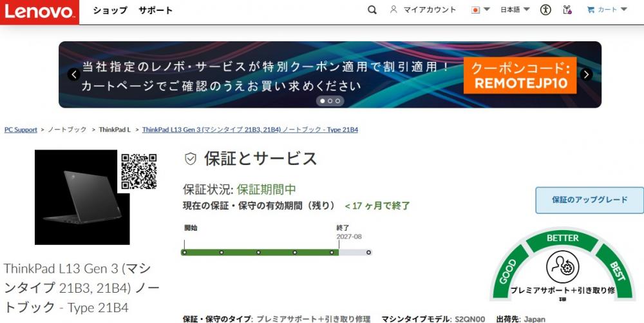
Task: Click the ThinkPad L13 Gen 3 product title
Action: tap(82, 288)
